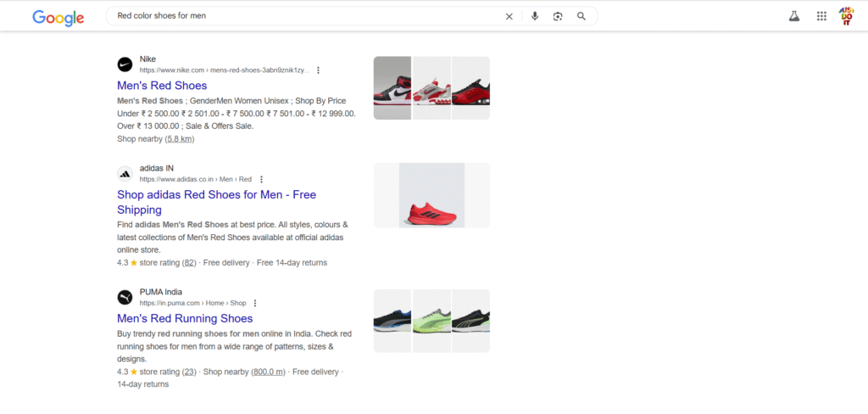Open Search Labs flask icon
Viewport: 868px width, 414px height.
794,17
